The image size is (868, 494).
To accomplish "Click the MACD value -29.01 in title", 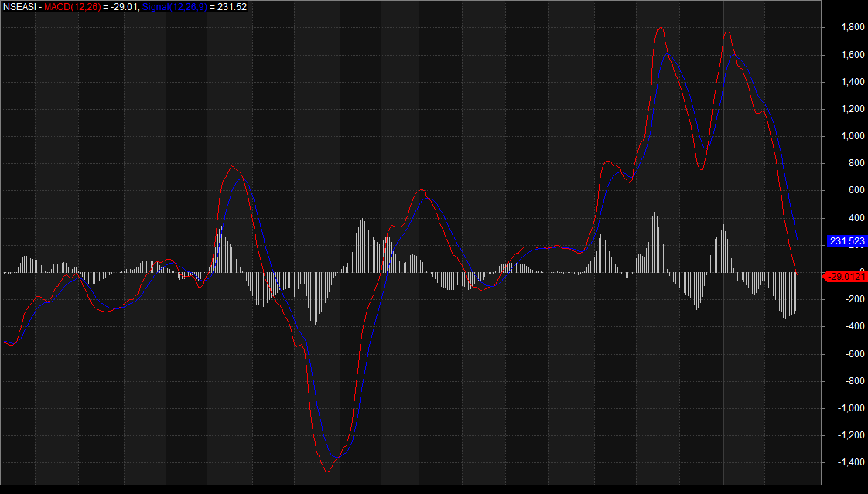I will (x=125, y=6).
